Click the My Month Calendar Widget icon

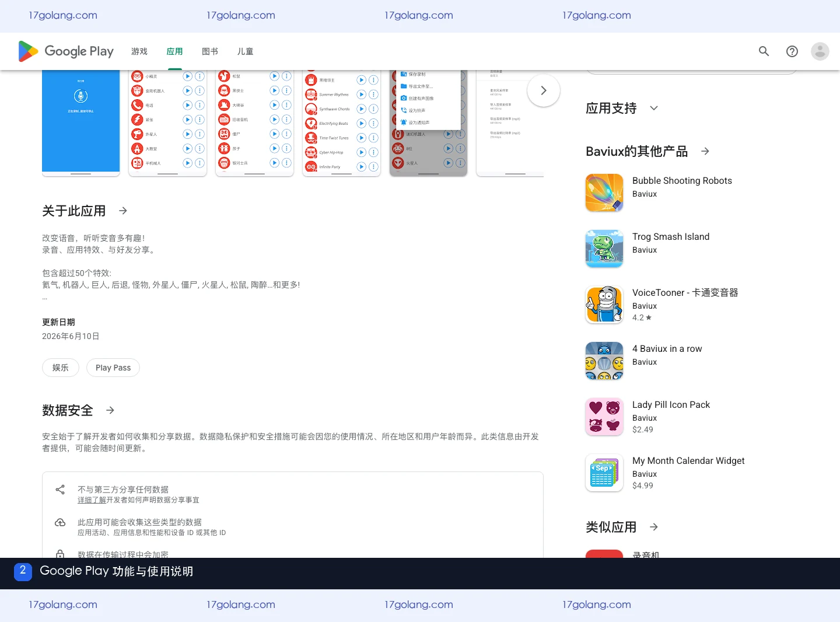click(x=604, y=473)
